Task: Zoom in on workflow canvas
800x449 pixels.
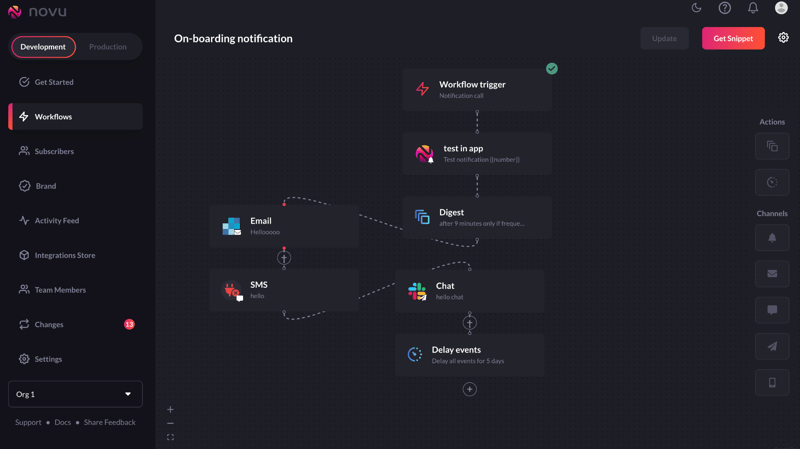Action: click(170, 409)
